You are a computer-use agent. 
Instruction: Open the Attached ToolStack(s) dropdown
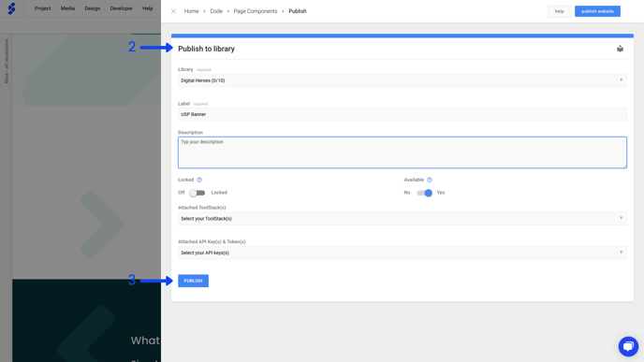click(x=402, y=218)
